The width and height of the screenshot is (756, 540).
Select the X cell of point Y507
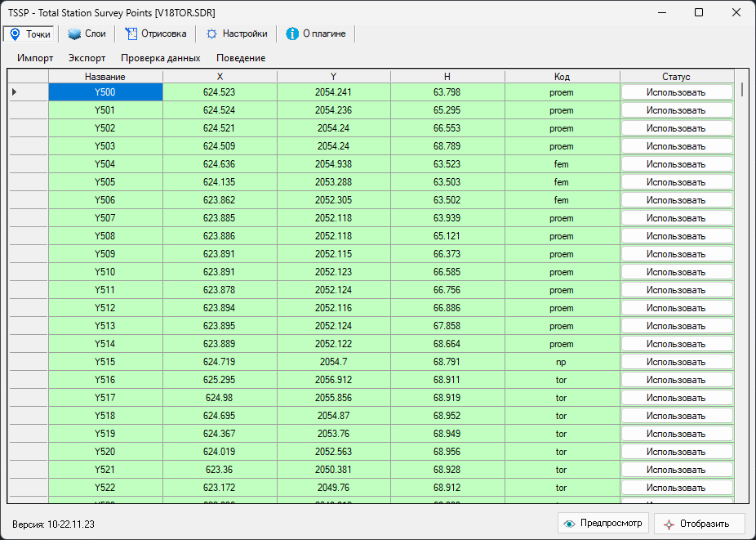219,218
